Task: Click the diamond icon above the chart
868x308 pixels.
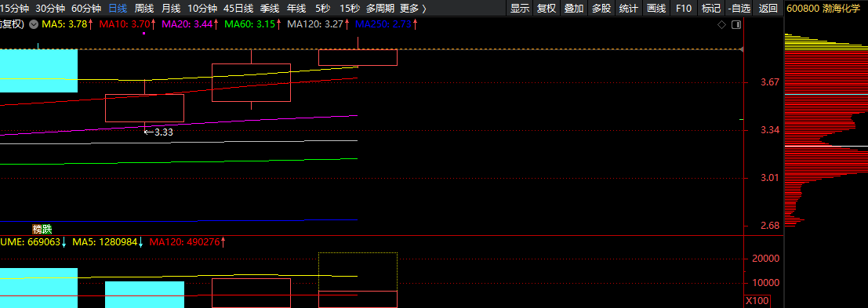Action: tap(721, 25)
